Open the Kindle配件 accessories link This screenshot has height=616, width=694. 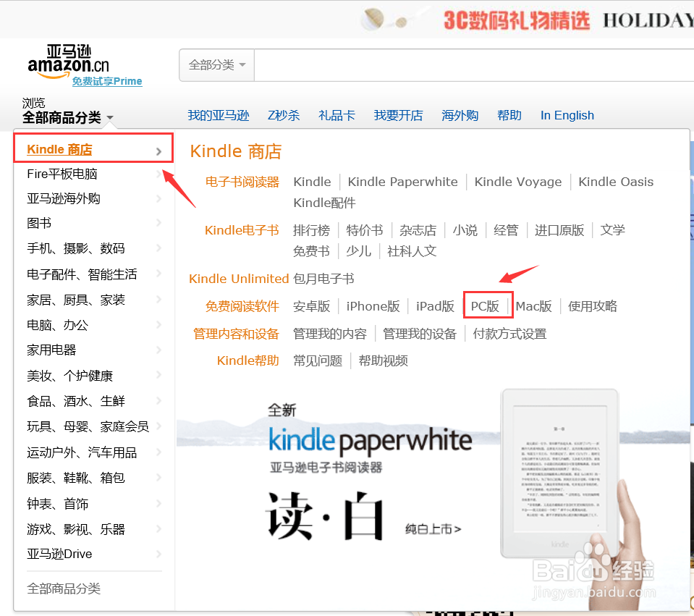coord(324,203)
